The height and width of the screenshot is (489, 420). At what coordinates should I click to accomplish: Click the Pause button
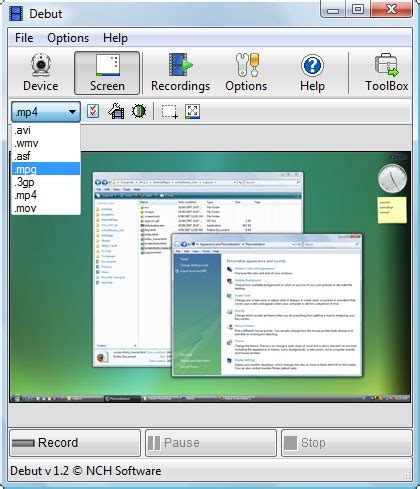[x=211, y=443]
